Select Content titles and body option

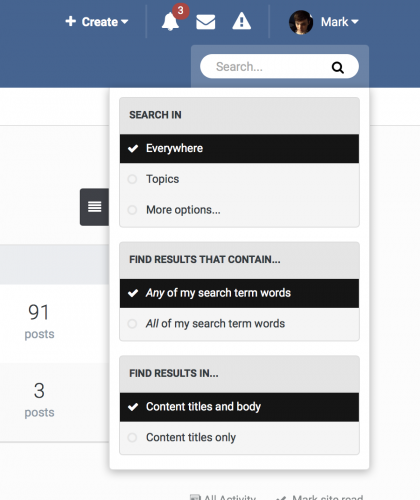pyautogui.click(x=239, y=407)
